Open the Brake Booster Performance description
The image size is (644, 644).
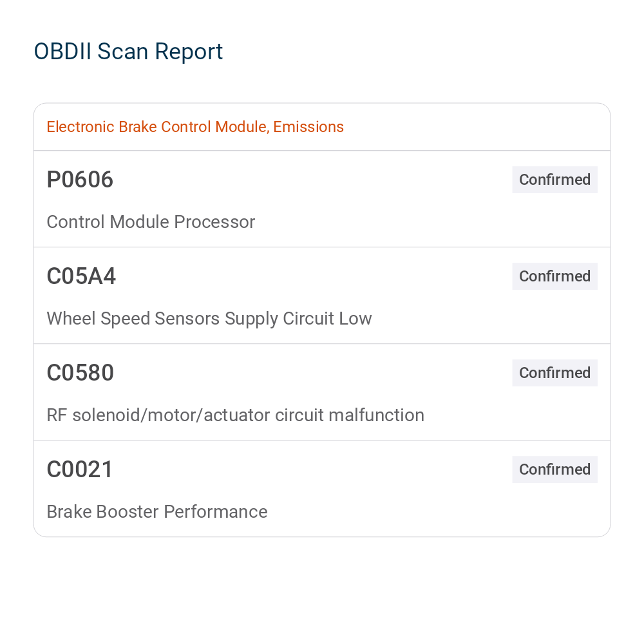pos(156,512)
